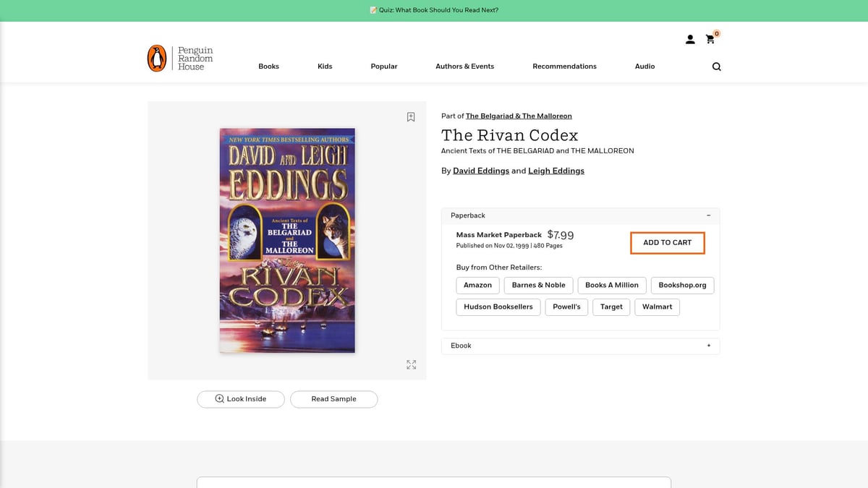Bookmark this book with the save icon
The height and width of the screenshot is (488, 868).
coord(411,117)
